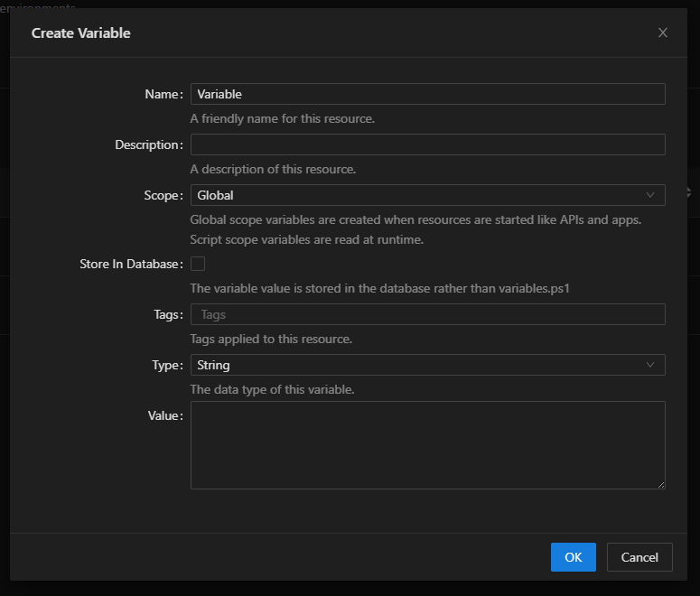This screenshot has width=700, height=596.
Task: Click the resize handle of Value textarea
Action: tap(660, 484)
